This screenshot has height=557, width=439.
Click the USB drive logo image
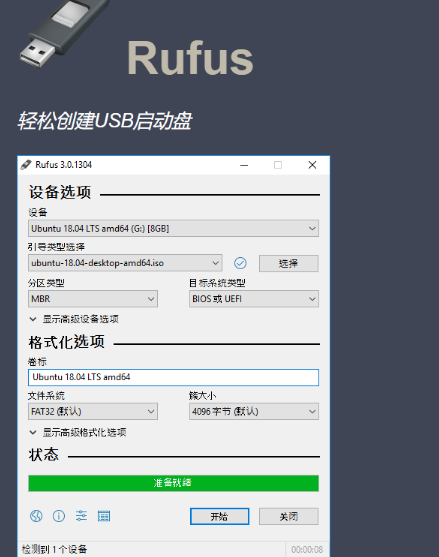[x=63, y=33]
